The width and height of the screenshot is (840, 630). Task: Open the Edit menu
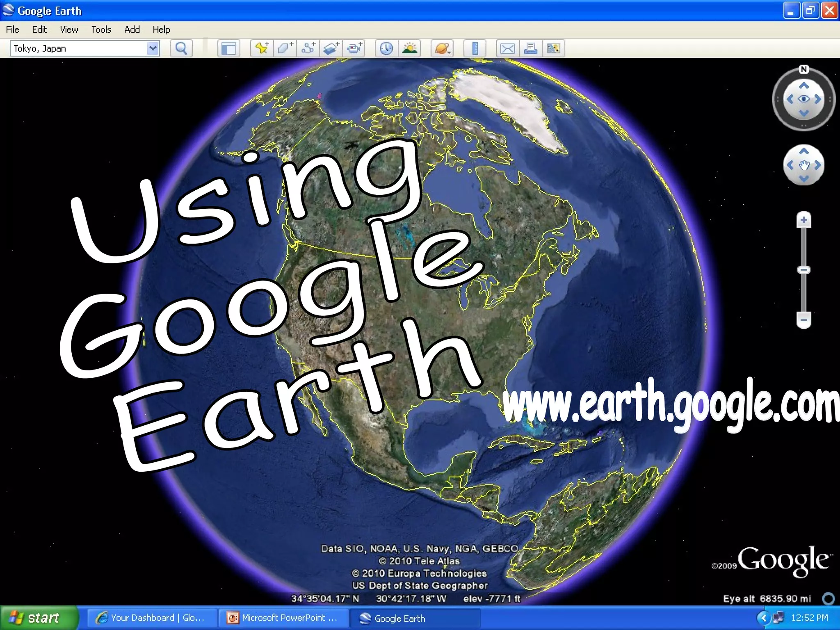point(39,30)
